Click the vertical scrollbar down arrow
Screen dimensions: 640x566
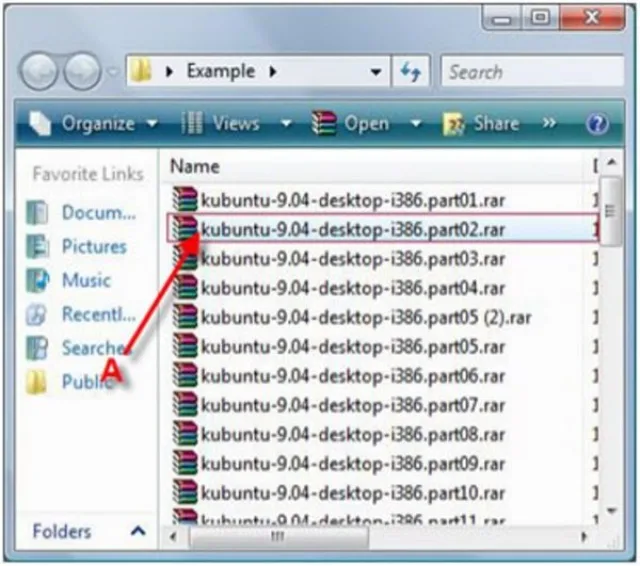[611, 511]
